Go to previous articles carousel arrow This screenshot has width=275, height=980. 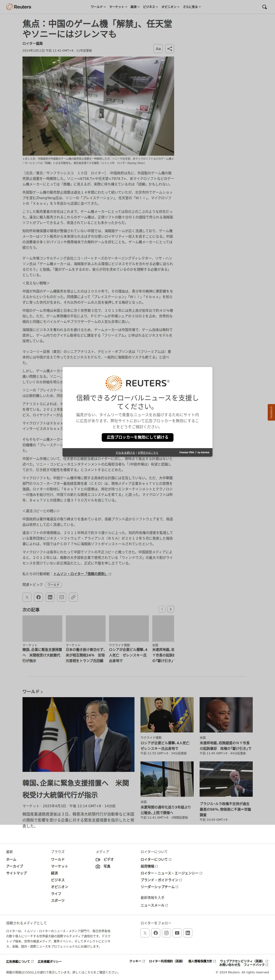(x=162, y=609)
